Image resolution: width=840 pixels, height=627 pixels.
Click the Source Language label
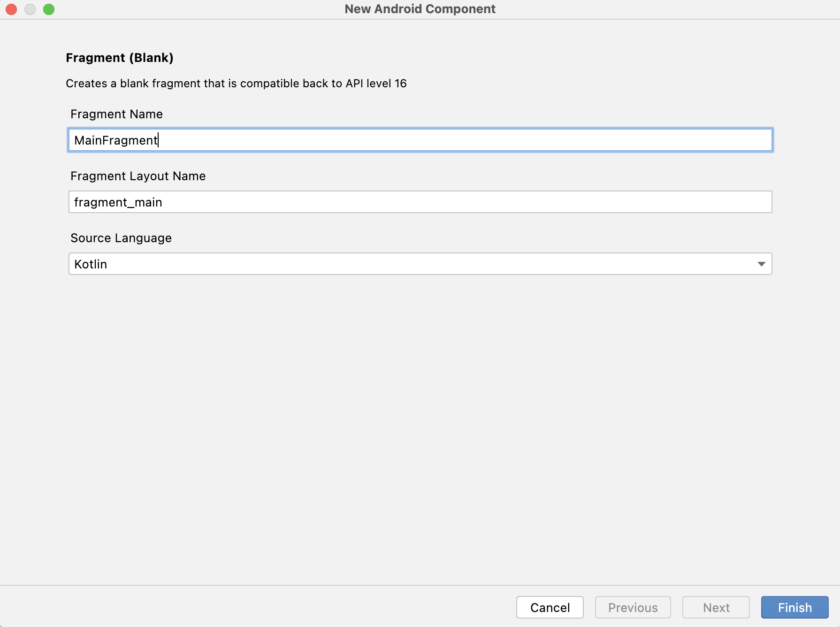(121, 238)
